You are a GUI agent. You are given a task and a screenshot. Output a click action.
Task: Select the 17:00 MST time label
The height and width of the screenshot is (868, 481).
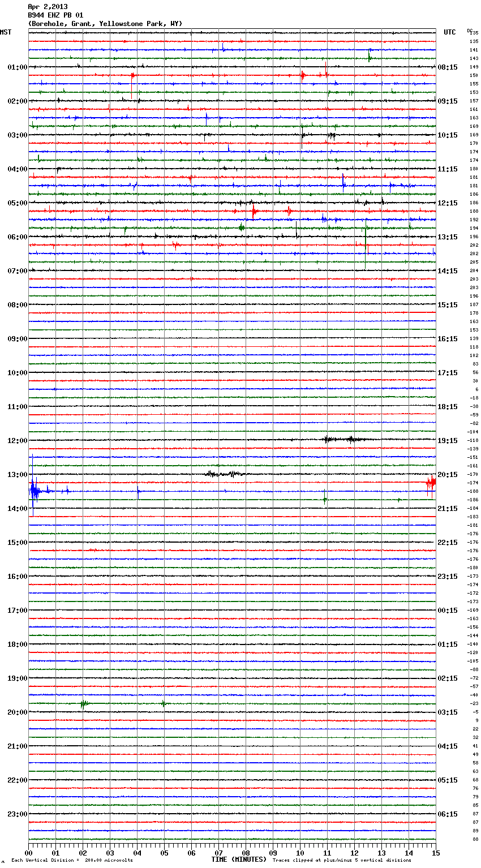(18, 611)
